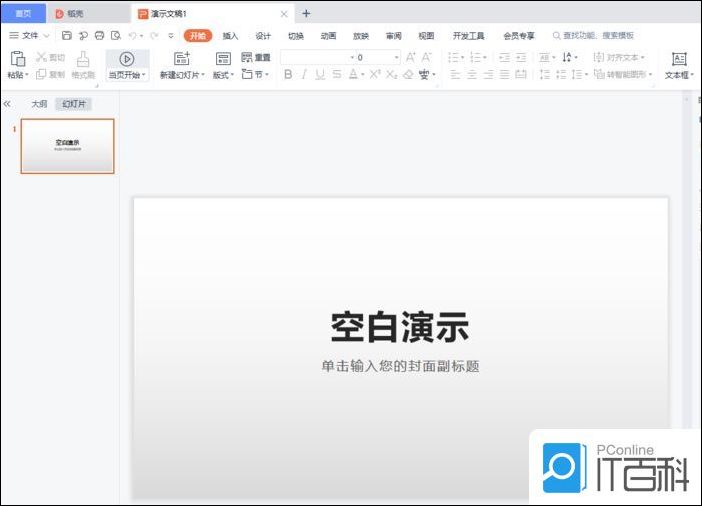Click the Align Left paragraph icon
Screen dimensions: 702x506
point(455,74)
